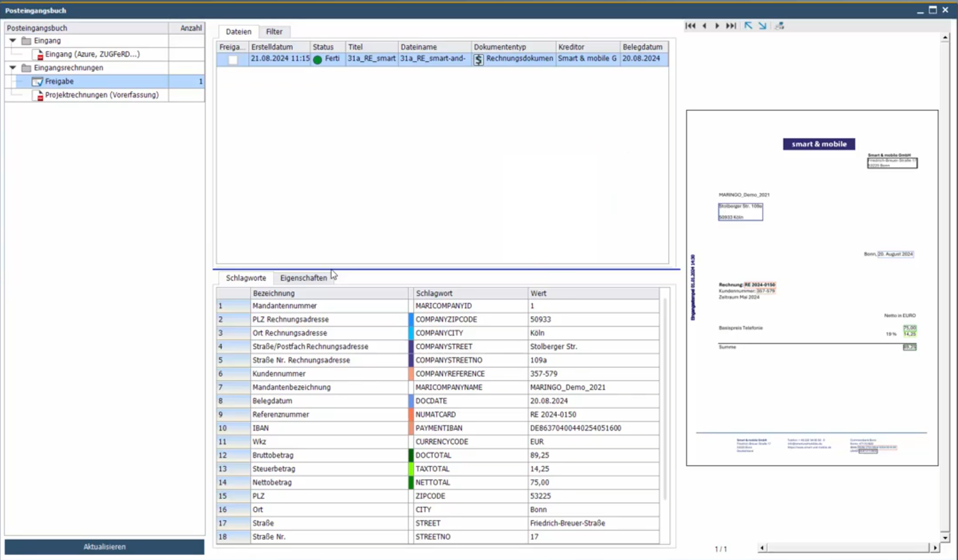
Task: Click the green status circle for Fertig
Action: [x=318, y=59]
